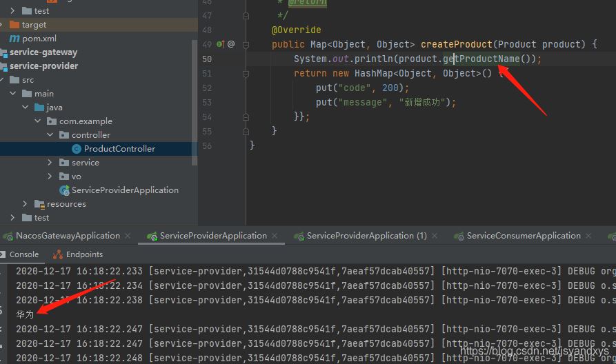
Task: Click the target folder icon
Action: coord(14,25)
